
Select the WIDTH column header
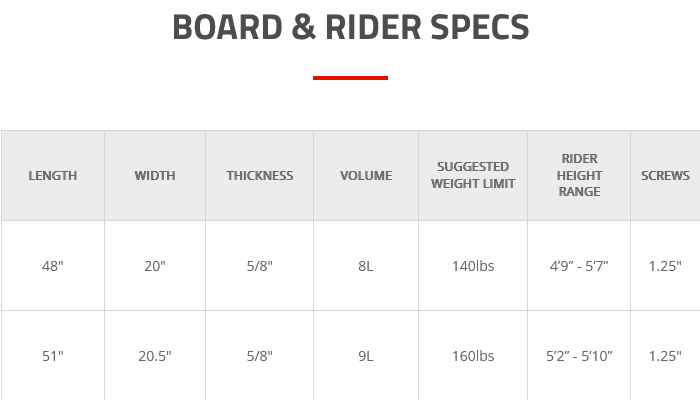[155, 175]
